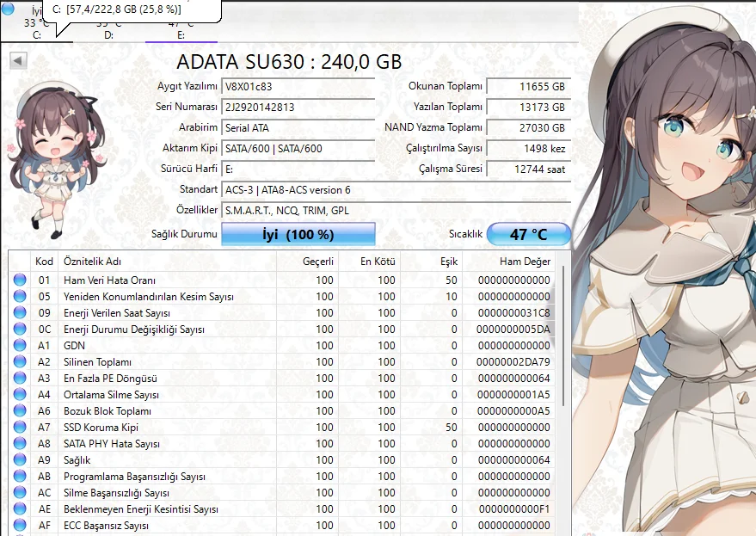
Task: Click the status icon for attribute 01
Action: (x=20, y=280)
